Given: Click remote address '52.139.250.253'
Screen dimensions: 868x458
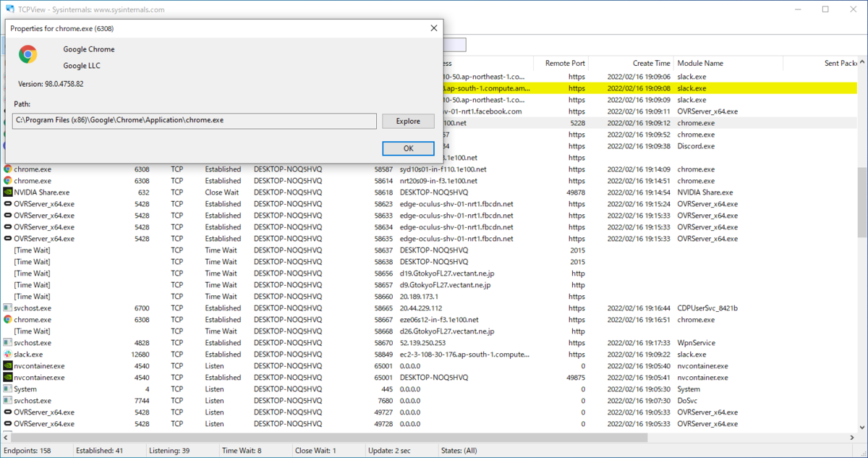Looking at the screenshot, I should click(x=422, y=343).
